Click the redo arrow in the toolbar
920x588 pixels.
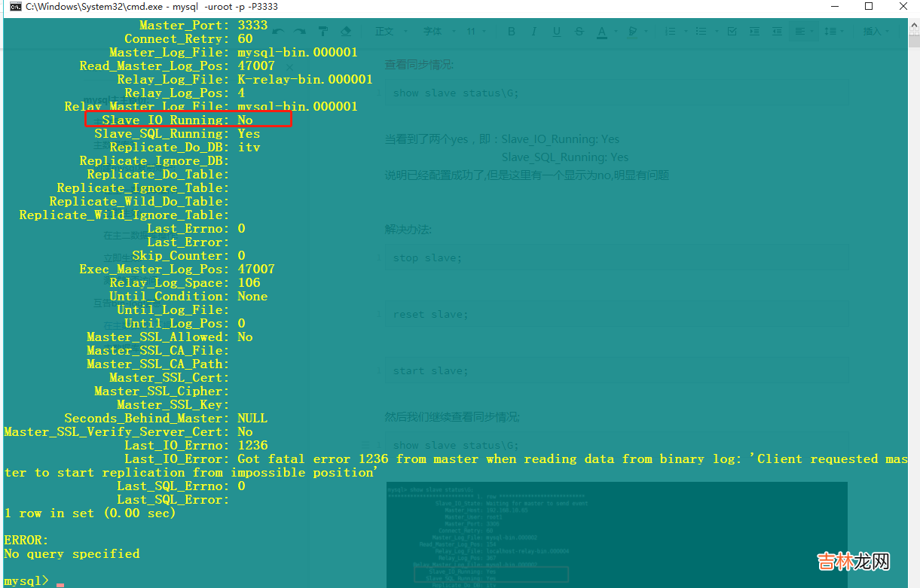300,32
